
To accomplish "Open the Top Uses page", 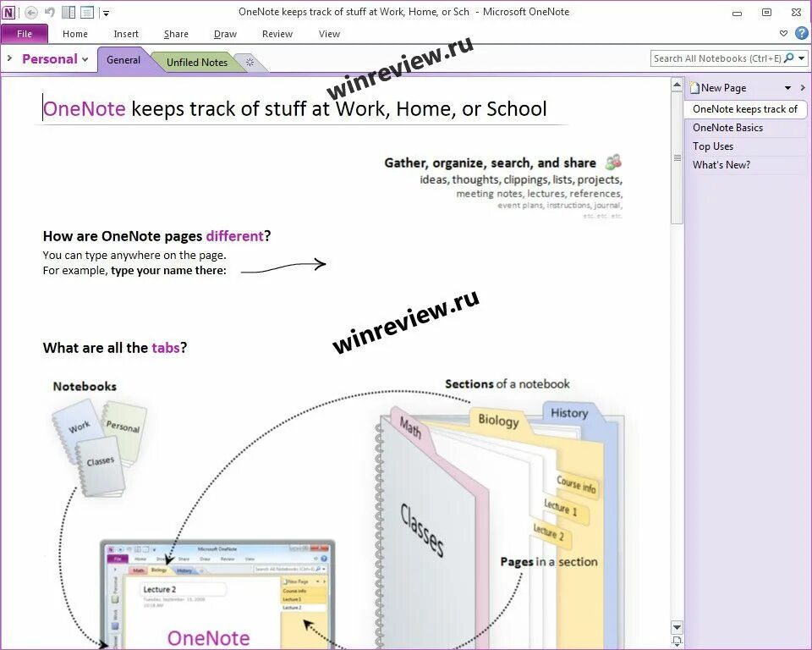I will (x=712, y=146).
